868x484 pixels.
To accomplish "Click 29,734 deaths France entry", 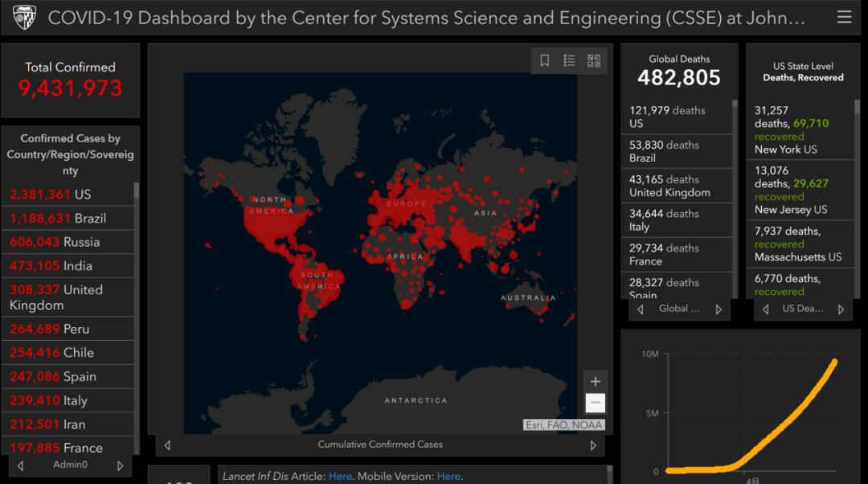I will 677,254.
